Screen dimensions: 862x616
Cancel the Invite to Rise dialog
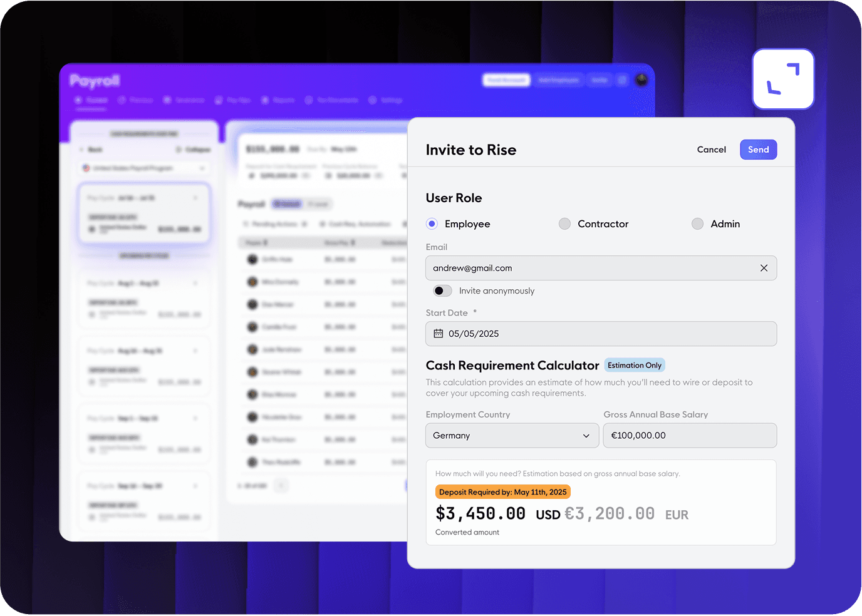[x=712, y=150]
